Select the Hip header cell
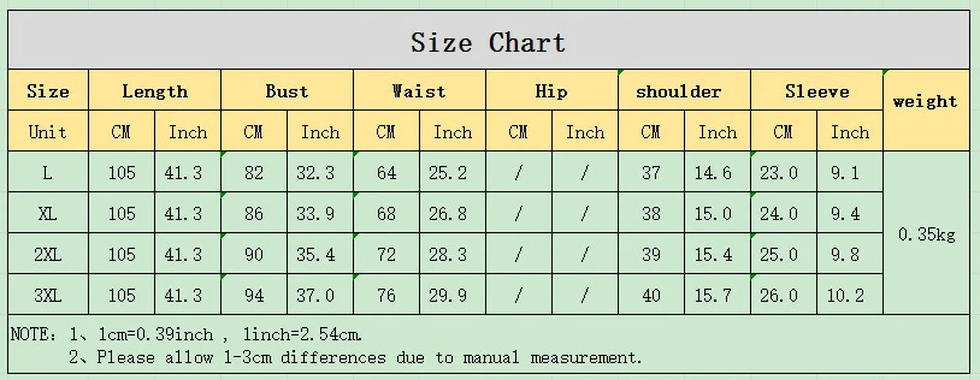 552,91
